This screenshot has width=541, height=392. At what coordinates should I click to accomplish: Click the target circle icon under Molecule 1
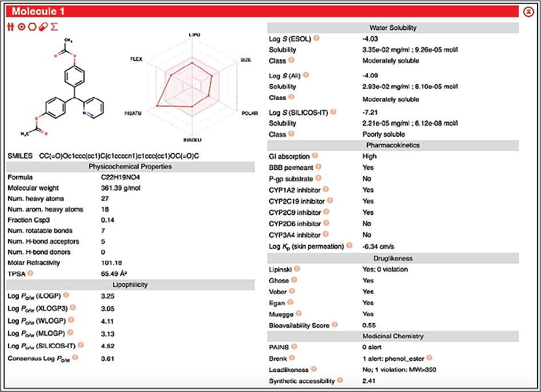pos(22,27)
